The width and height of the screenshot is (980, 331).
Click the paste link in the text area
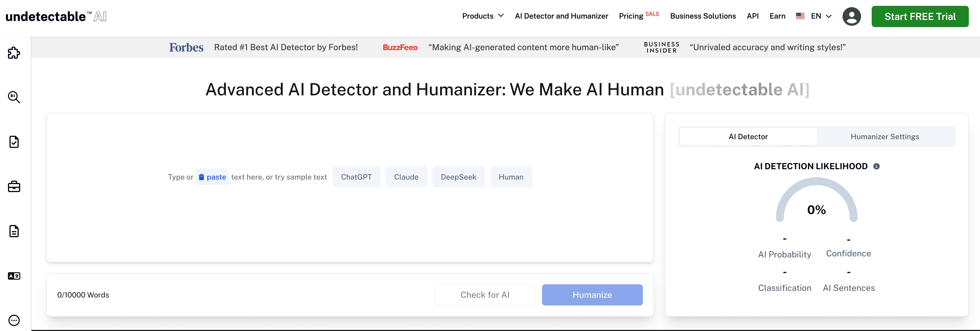(212, 177)
